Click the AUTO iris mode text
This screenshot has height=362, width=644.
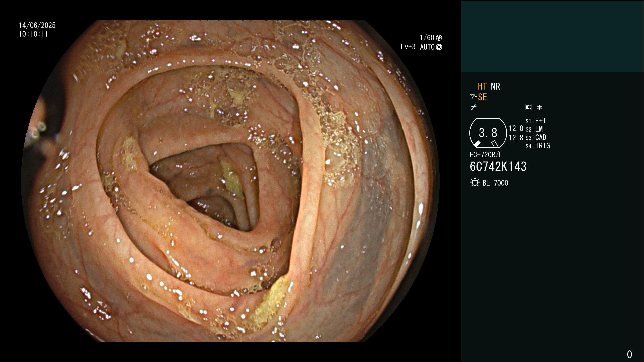(427, 47)
